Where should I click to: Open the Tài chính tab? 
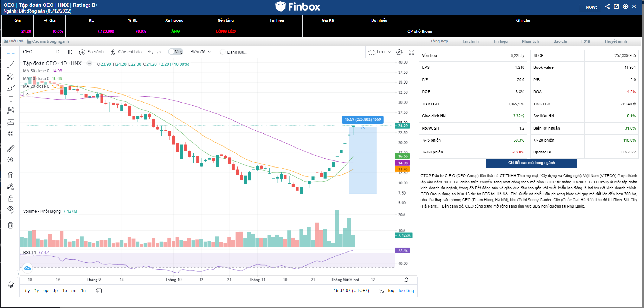click(x=470, y=41)
